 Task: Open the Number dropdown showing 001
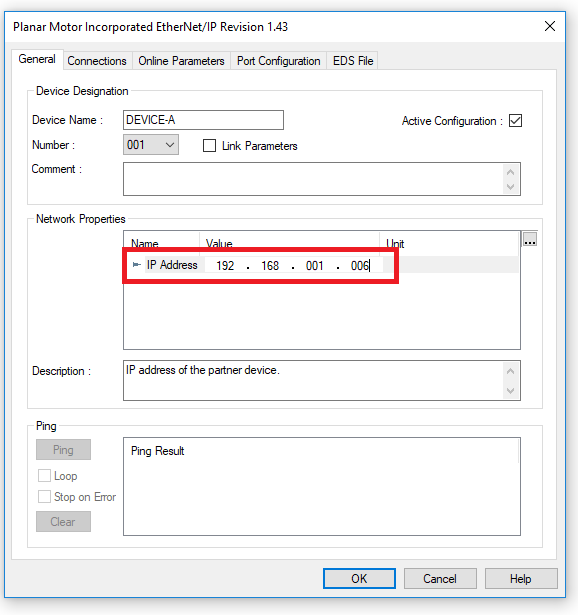pyautogui.click(x=151, y=145)
